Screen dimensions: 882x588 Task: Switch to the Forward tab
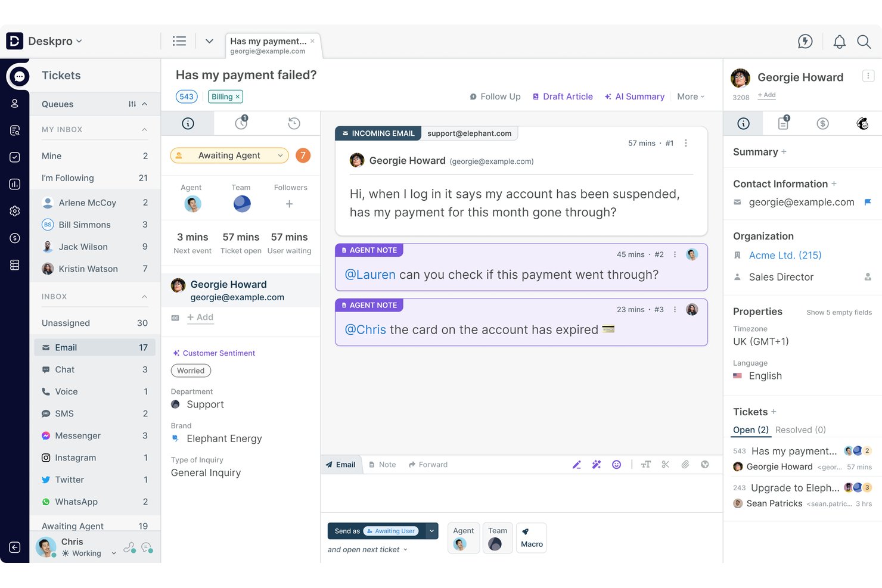pyautogui.click(x=428, y=465)
